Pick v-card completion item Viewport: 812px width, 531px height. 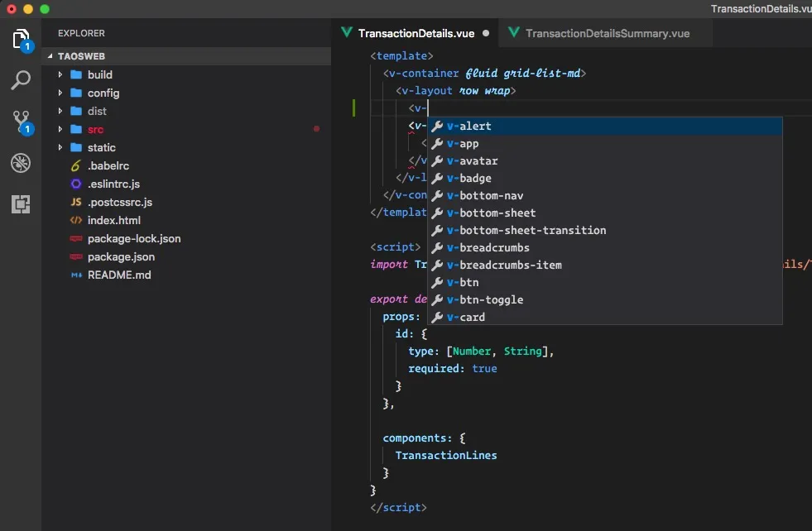604,317
